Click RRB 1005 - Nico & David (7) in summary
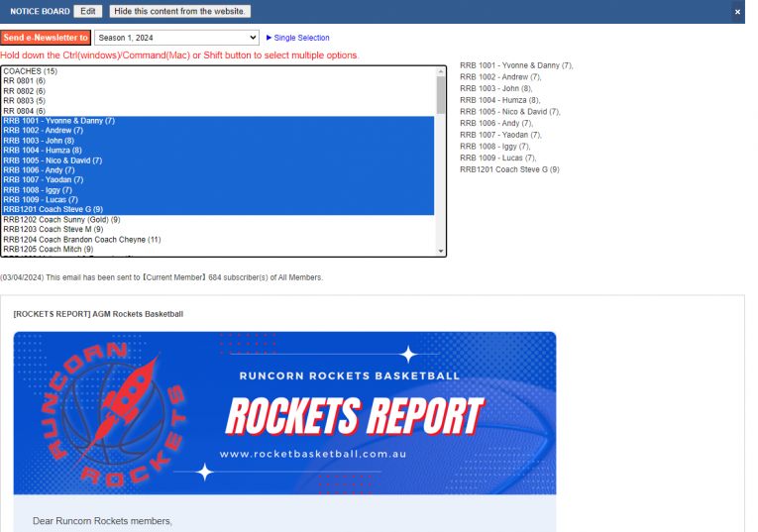This screenshot has width=758, height=532. 510,112
